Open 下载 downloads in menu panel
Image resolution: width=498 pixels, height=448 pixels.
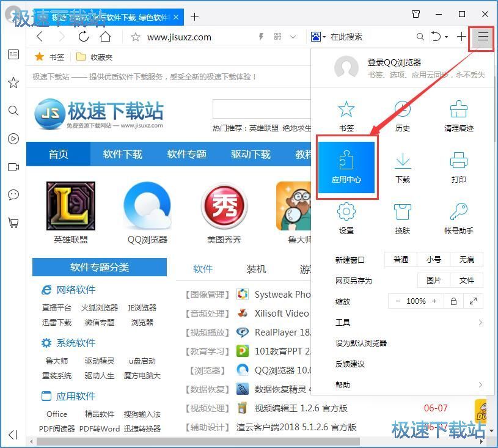[x=403, y=167]
